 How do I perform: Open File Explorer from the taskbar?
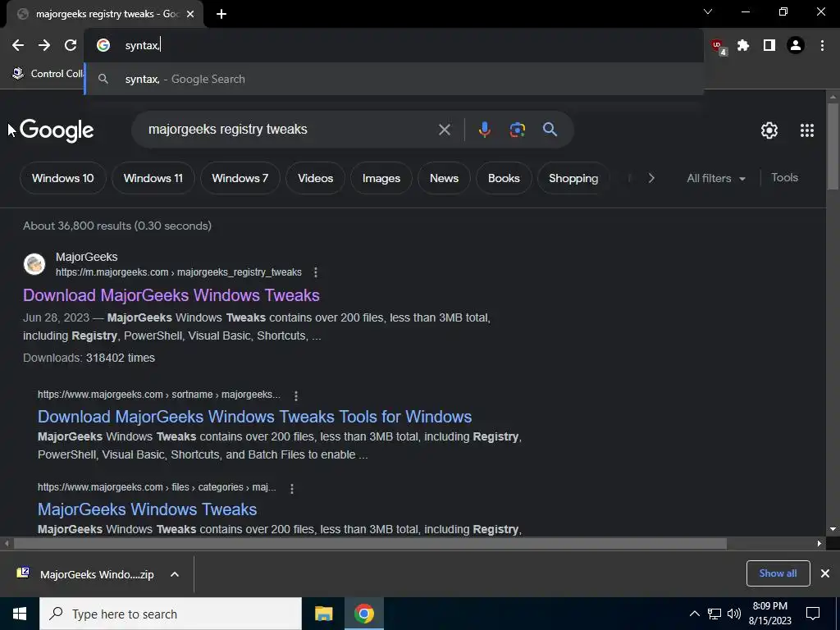(x=323, y=614)
